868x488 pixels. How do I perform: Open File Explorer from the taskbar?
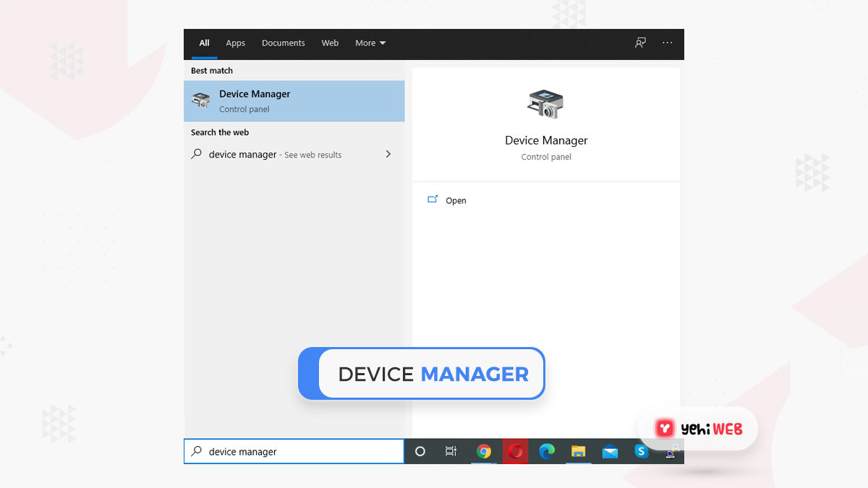578,451
